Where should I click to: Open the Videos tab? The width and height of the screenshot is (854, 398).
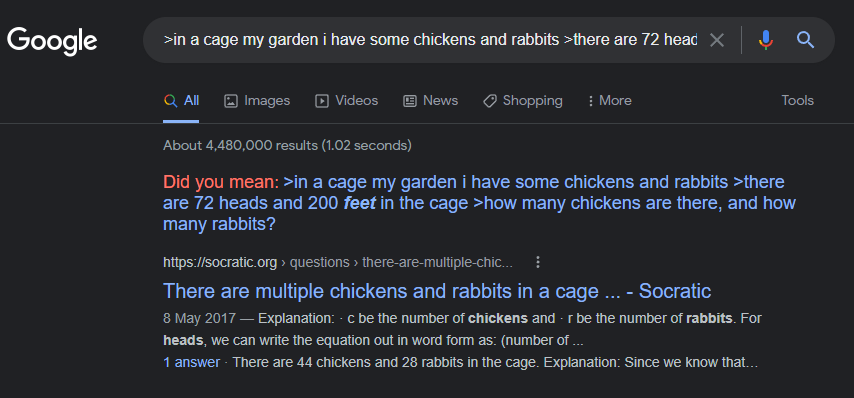pyautogui.click(x=346, y=101)
